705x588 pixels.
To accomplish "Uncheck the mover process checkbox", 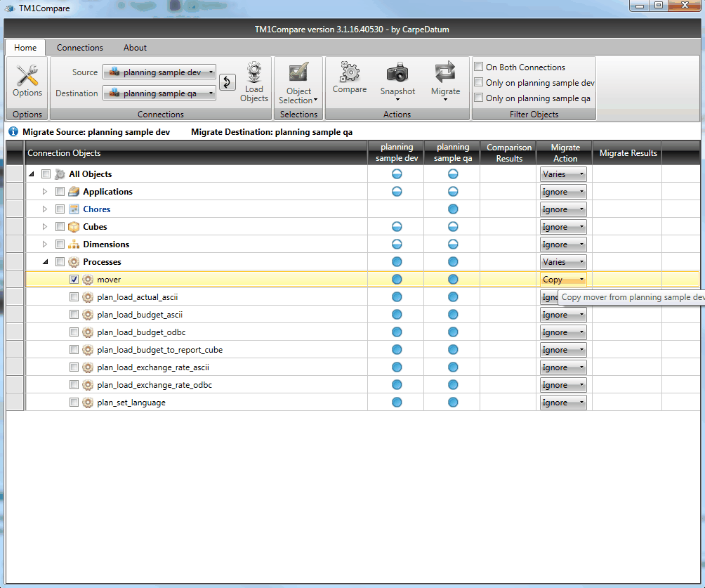I will pyautogui.click(x=74, y=280).
